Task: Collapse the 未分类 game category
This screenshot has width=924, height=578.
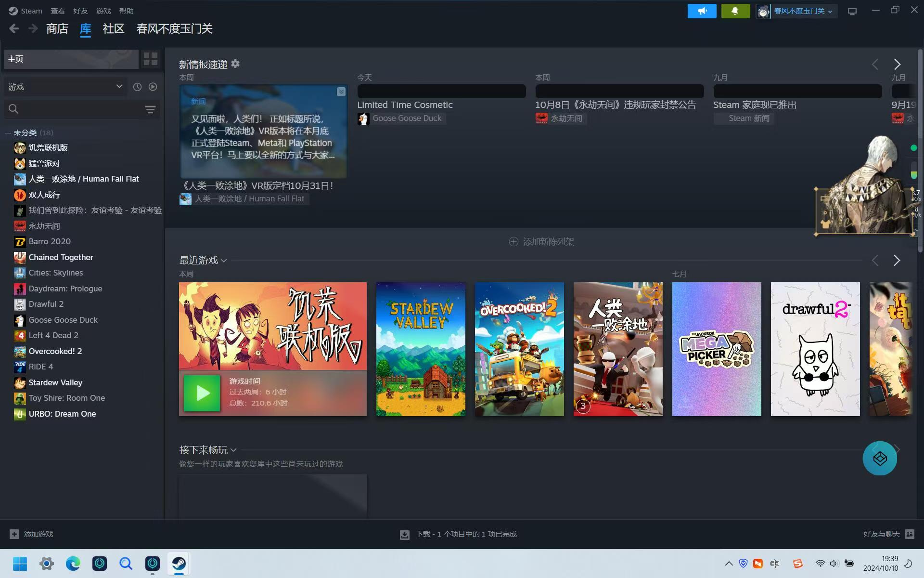Action: point(8,133)
